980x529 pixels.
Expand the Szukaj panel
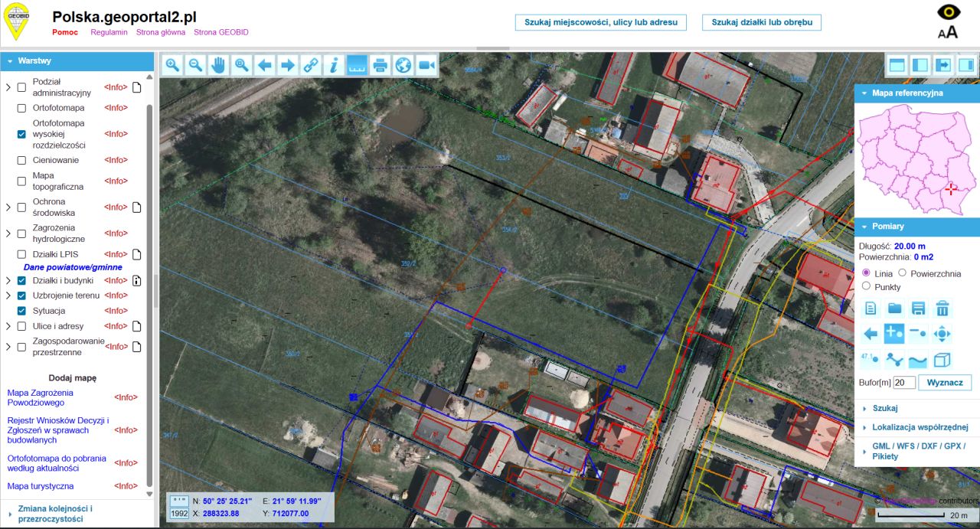click(x=916, y=409)
